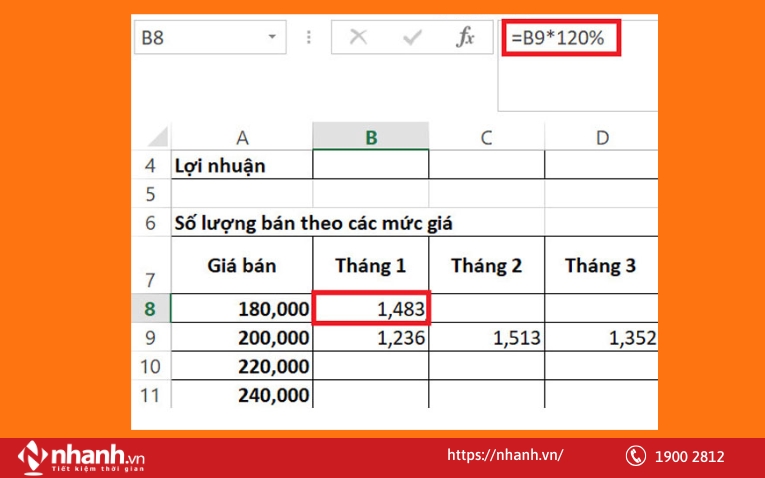
Task: Select the cell showing 1,483
Action: click(x=371, y=308)
